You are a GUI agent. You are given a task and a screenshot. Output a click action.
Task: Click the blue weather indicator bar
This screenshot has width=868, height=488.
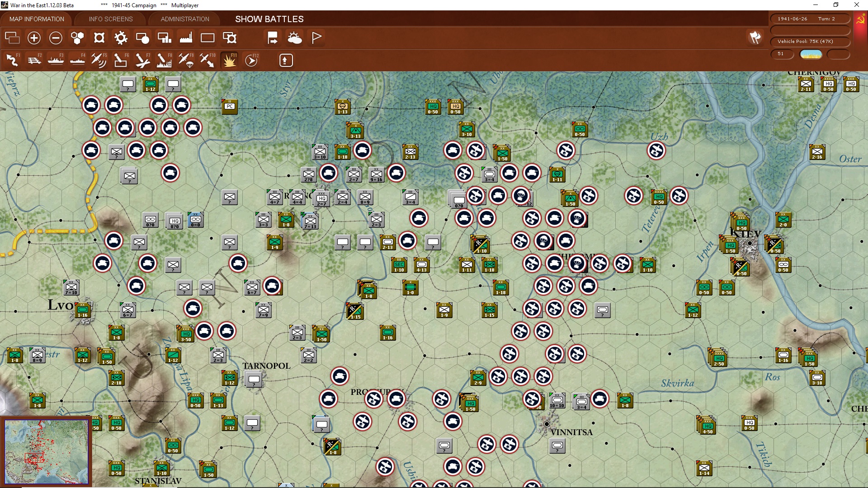point(811,55)
